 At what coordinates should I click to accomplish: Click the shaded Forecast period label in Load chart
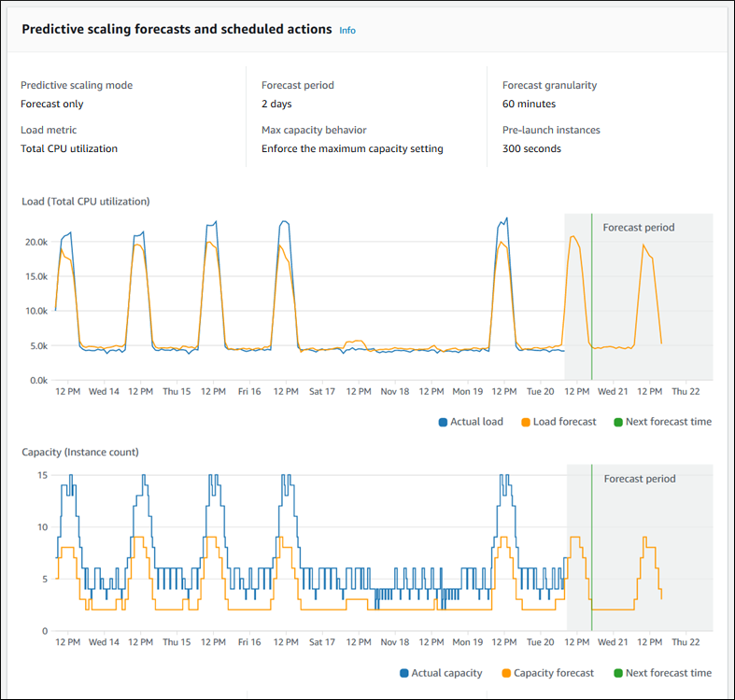638,228
